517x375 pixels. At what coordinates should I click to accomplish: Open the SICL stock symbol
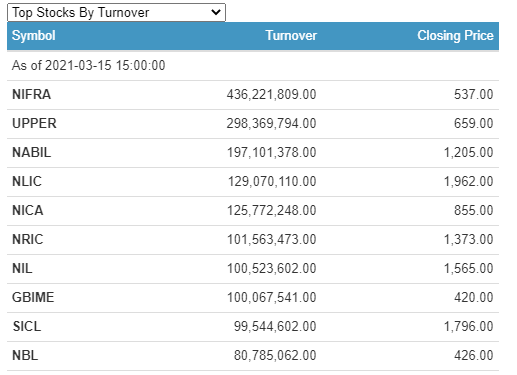(27, 326)
